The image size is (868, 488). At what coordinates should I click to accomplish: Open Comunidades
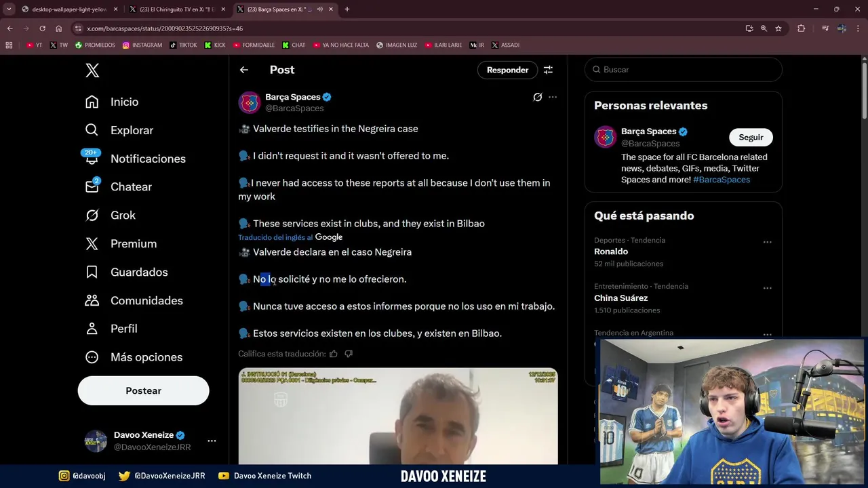point(134,301)
